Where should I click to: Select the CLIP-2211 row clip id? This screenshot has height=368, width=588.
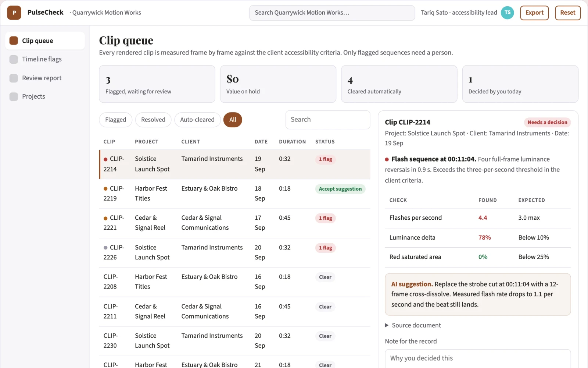(111, 311)
